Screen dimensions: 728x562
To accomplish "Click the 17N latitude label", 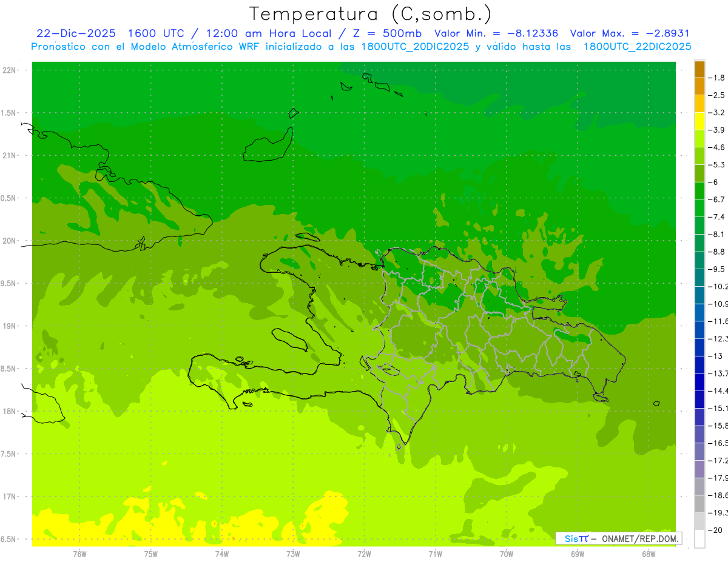I will [x=10, y=497].
